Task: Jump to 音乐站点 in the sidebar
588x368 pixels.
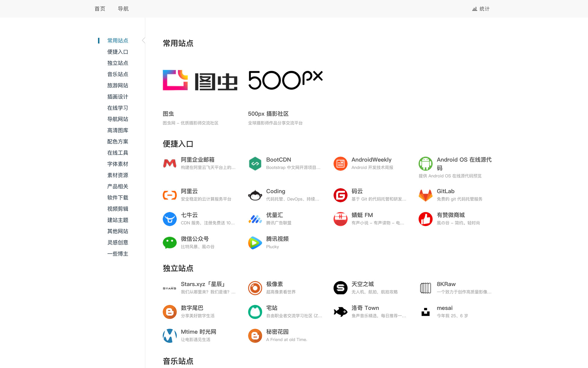Action: [x=118, y=74]
